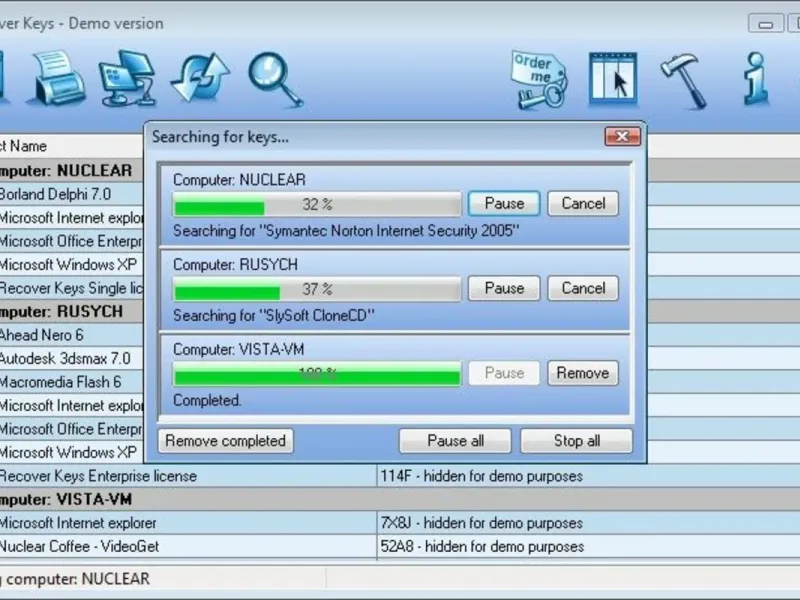Click the refresh arrows toolbar icon

point(200,77)
